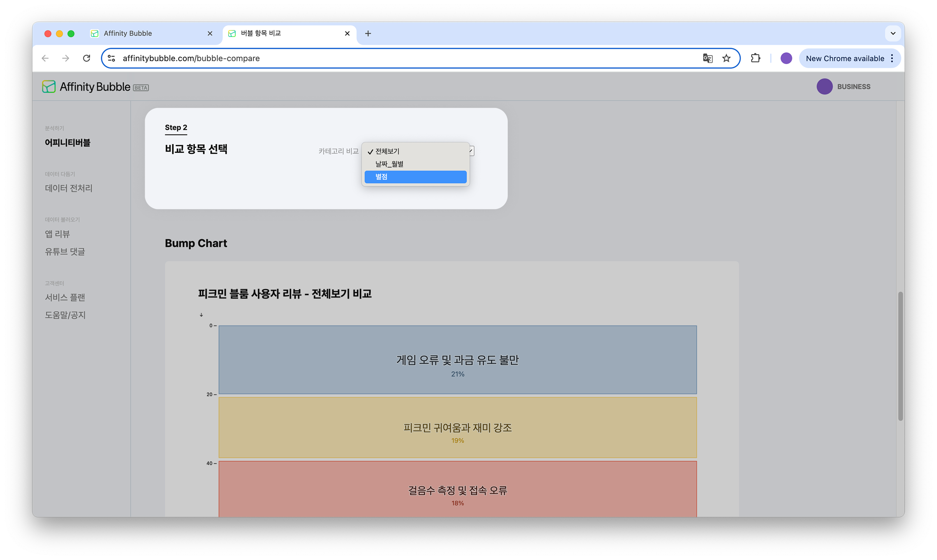Open 앱 리뷰 in the sidebar
The height and width of the screenshot is (560, 937).
click(57, 234)
